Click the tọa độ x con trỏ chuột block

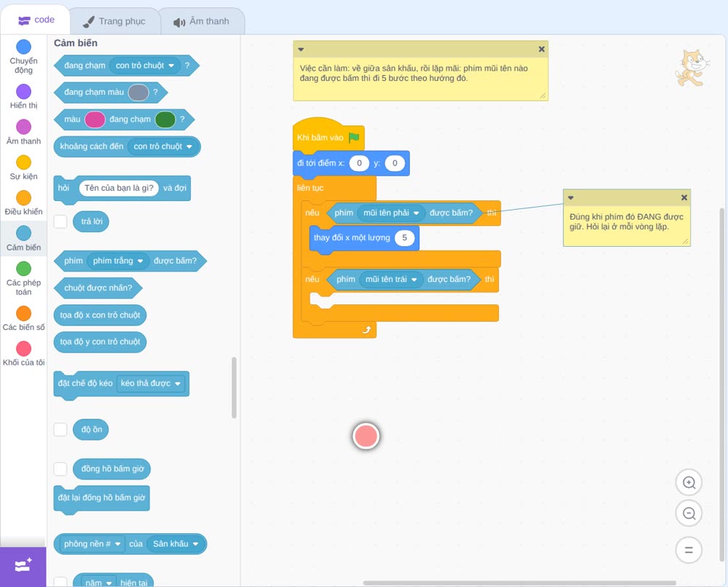point(100,315)
